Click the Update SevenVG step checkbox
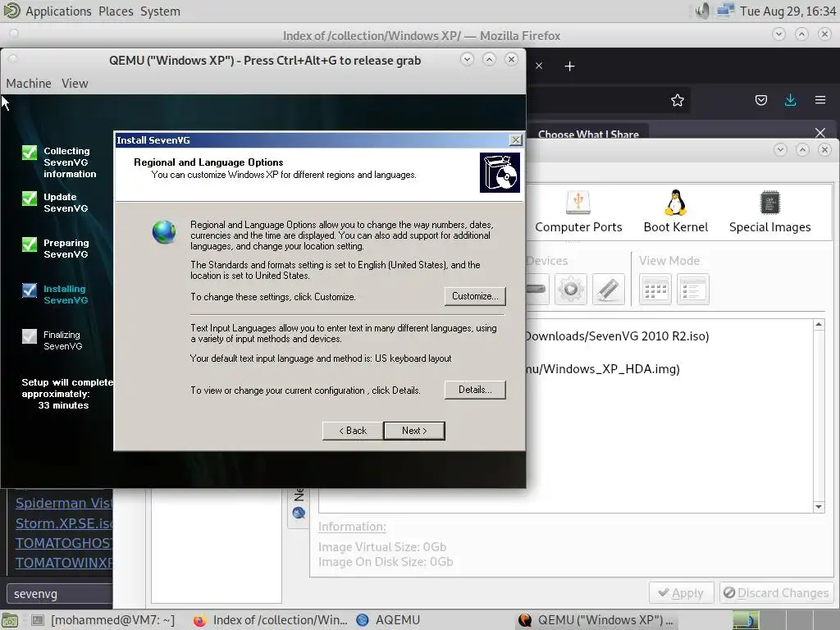The height and width of the screenshot is (630, 840). (30, 199)
